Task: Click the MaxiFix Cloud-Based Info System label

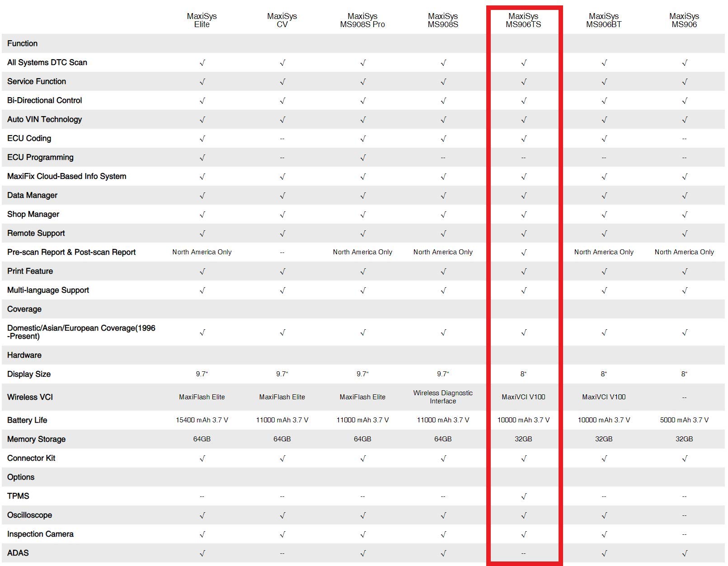Action: (67, 176)
